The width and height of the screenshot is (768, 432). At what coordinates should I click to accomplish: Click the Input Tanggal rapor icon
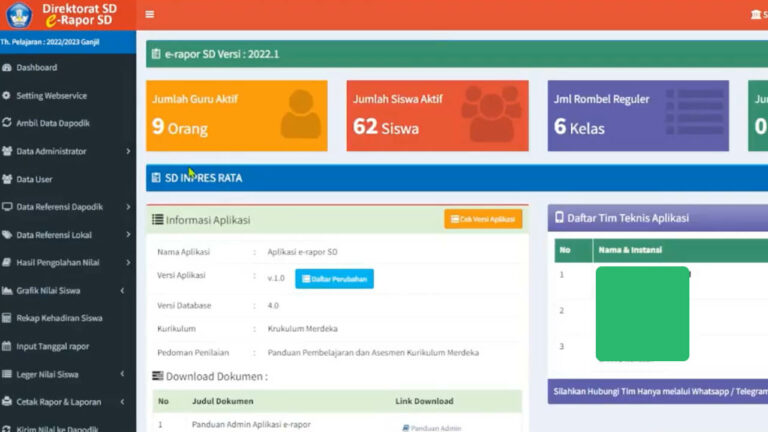point(7,347)
